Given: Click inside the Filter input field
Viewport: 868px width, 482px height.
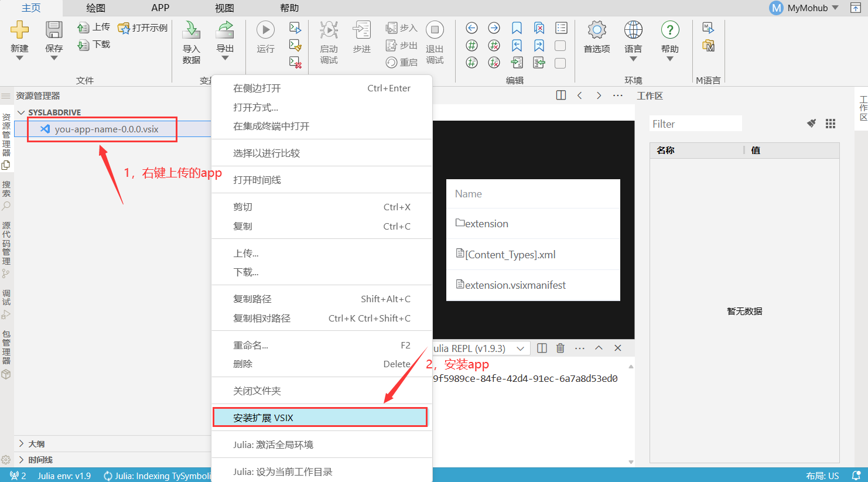Looking at the screenshot, I should (x=695, y=124).
